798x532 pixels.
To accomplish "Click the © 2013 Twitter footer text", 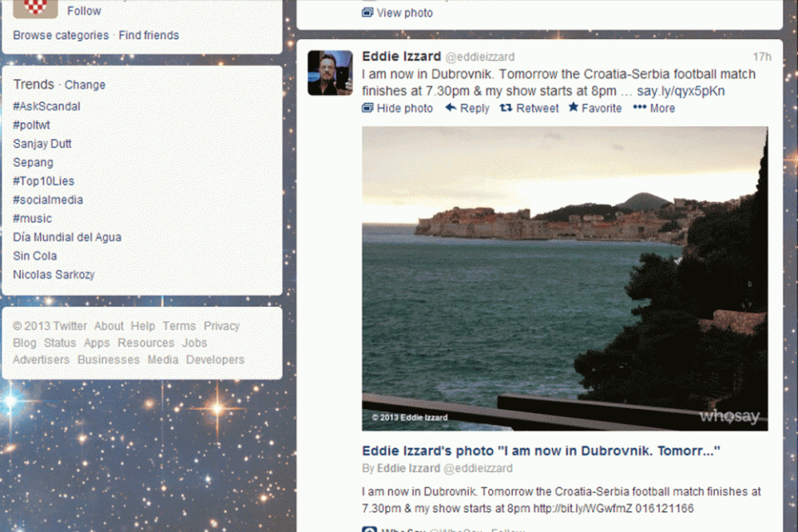I will [x=50, y=326].
